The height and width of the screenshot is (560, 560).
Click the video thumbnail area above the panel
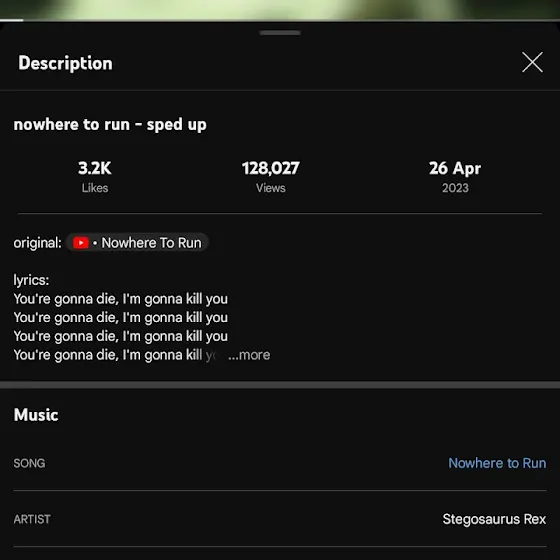(x=280, y=9)
